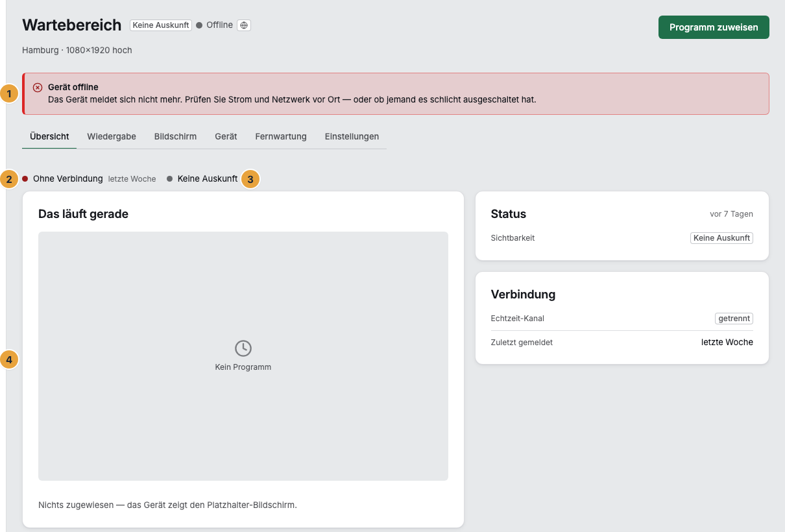Click the letzte Woche value in Verbindung card
This screenshot has height=532, width=785.
[x=727, y=342]
